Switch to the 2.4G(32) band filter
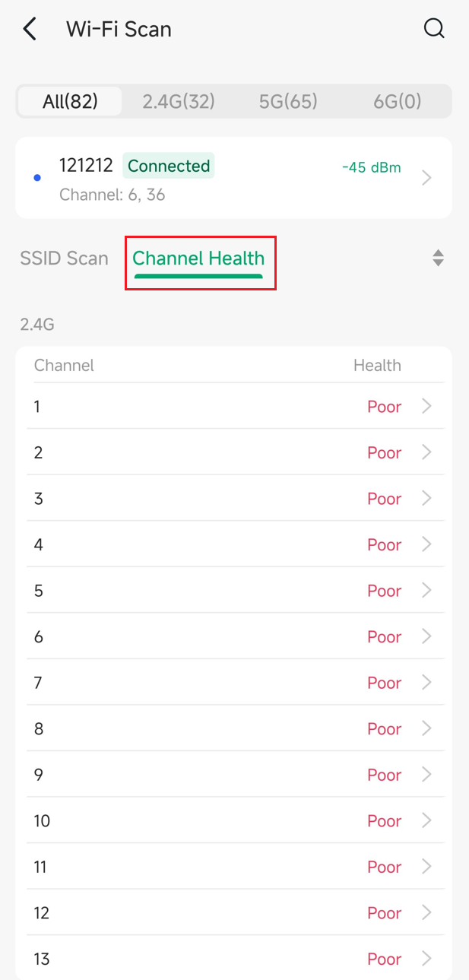Screen dimensions: 469x980 (179, 101)
